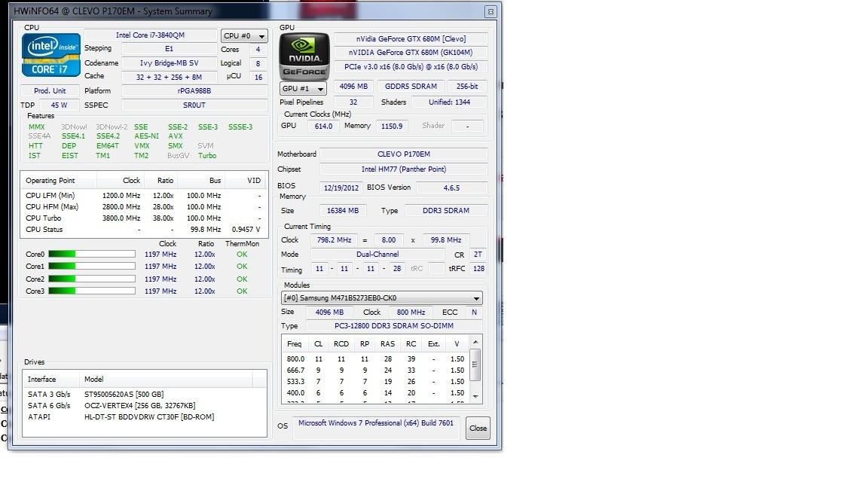868x488 pixels.
Task: Click the drives Model column header
Action: 166,379
